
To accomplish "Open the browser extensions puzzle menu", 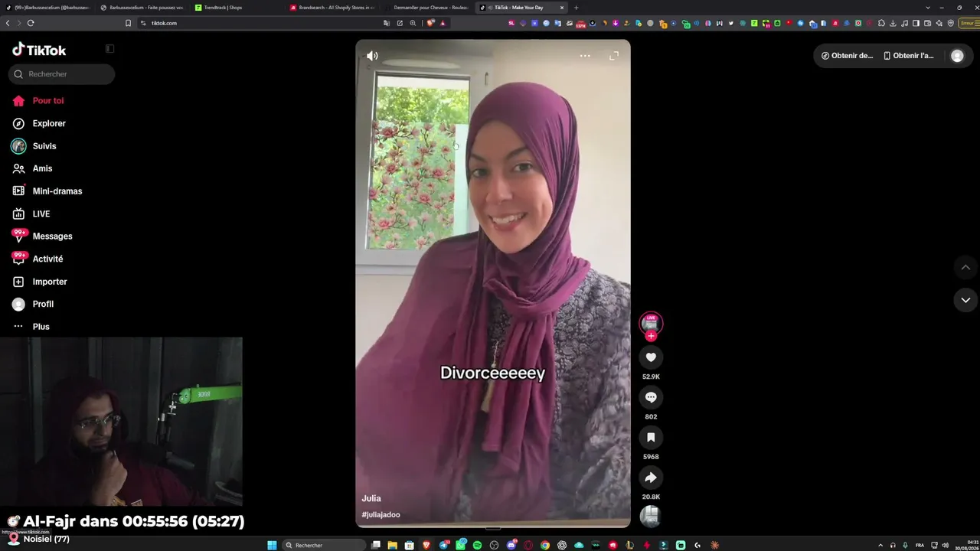I will pos(881,23).
